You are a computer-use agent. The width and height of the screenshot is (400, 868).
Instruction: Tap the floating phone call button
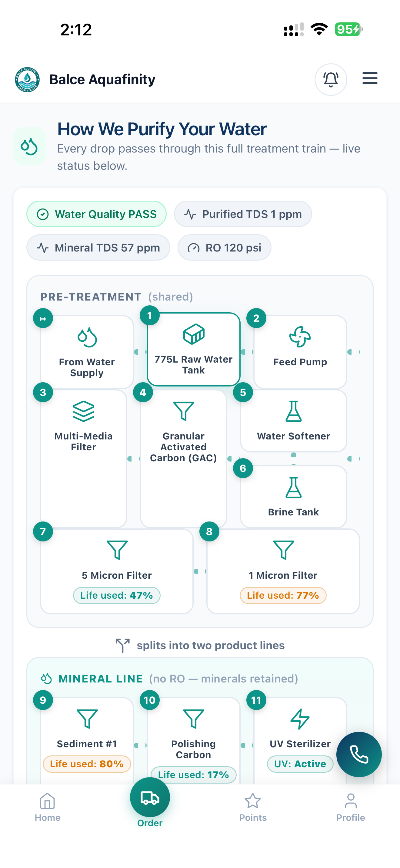(359, 754)
